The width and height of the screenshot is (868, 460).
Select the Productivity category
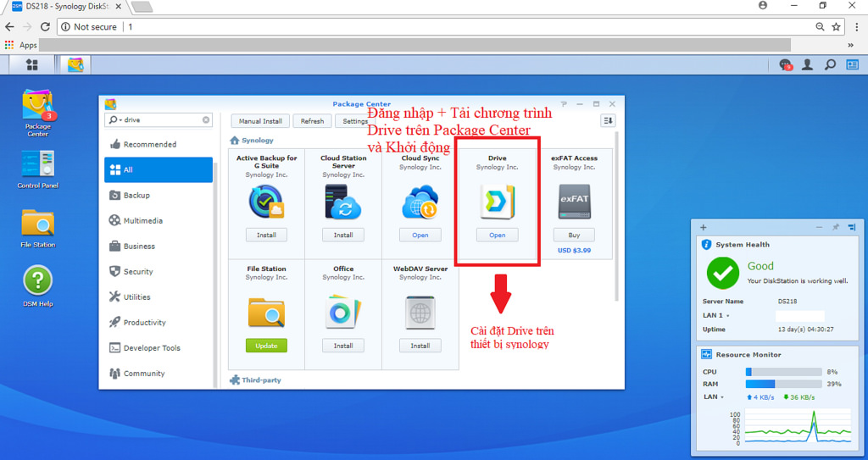tap(159, 322)
